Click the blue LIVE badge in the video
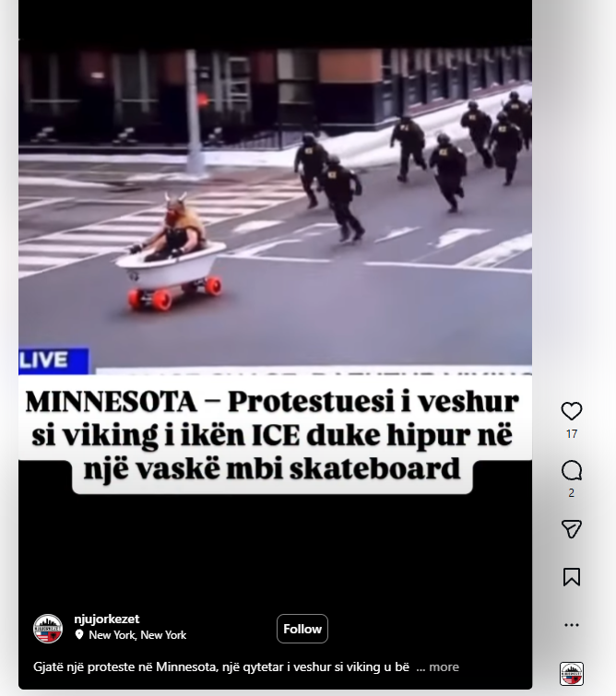 click(x=53, y=360)
